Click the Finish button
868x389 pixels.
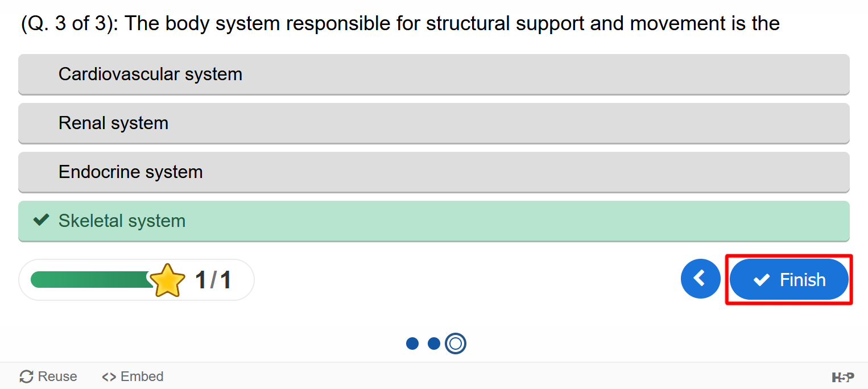[789, 279]
